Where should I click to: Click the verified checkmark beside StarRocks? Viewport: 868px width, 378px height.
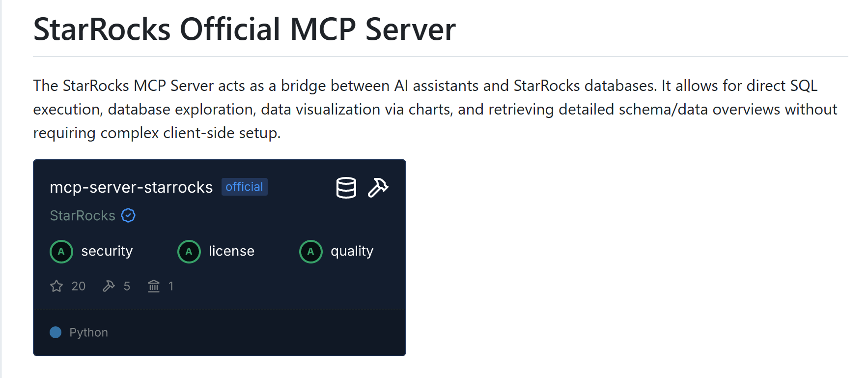[x=128, y=215]
